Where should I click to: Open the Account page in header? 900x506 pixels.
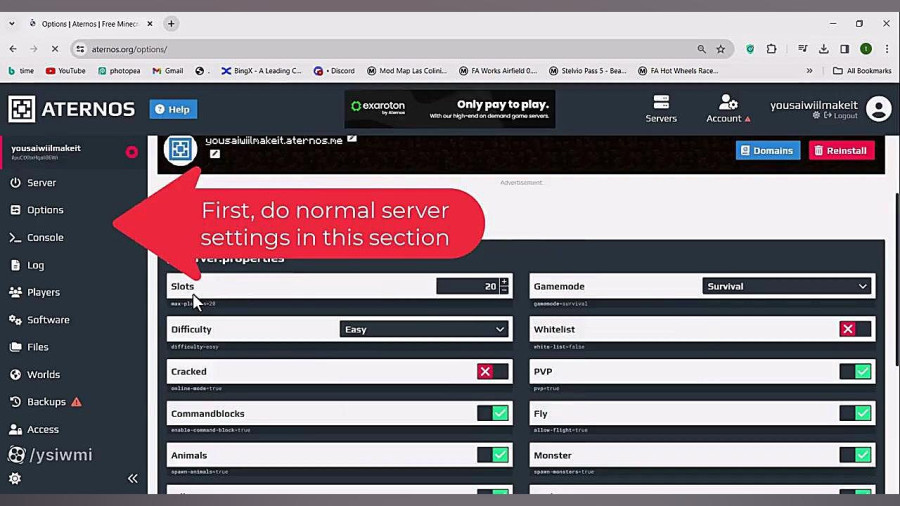click(x=728, y=109)
